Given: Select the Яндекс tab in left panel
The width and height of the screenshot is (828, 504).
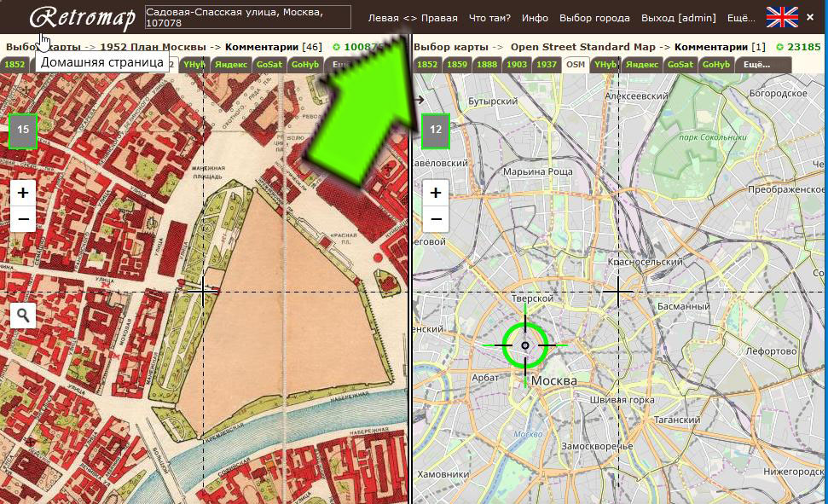Looking at the screenshot, I should (x=231, y=65).
